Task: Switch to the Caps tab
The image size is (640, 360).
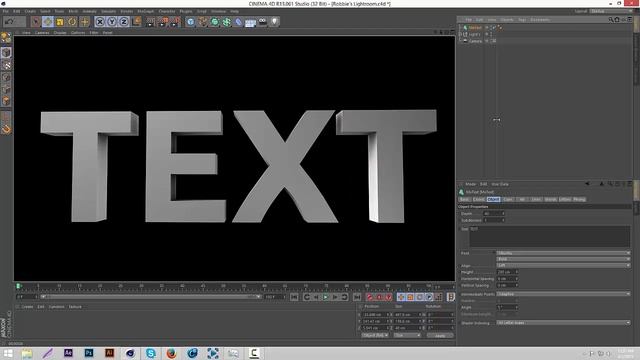Action: [508, 200]
